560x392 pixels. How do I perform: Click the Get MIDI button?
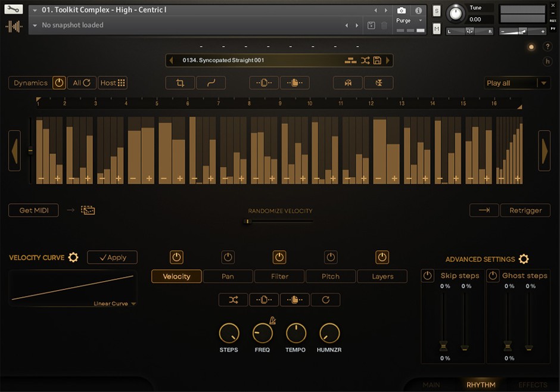pyautogui.click(x=33, y=210)
